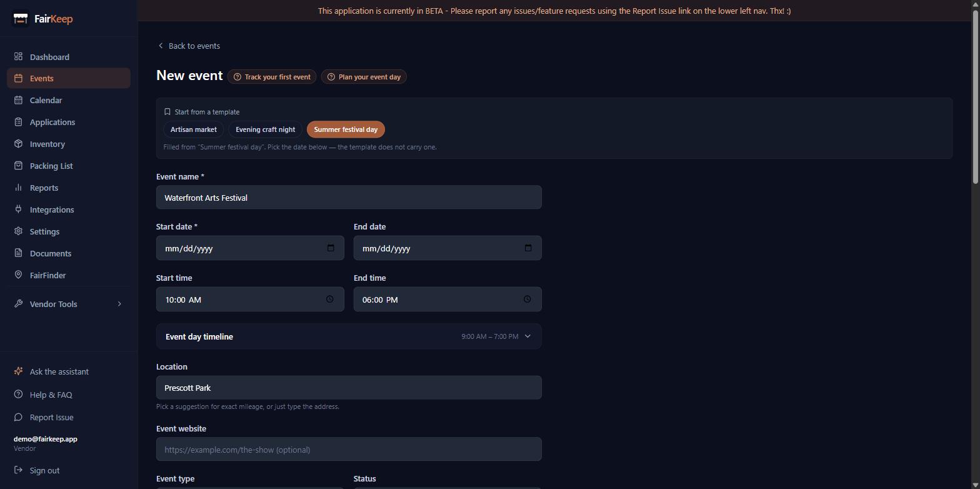
Task: Click the FairKeep logo icon
Action: tap(21, 19)
